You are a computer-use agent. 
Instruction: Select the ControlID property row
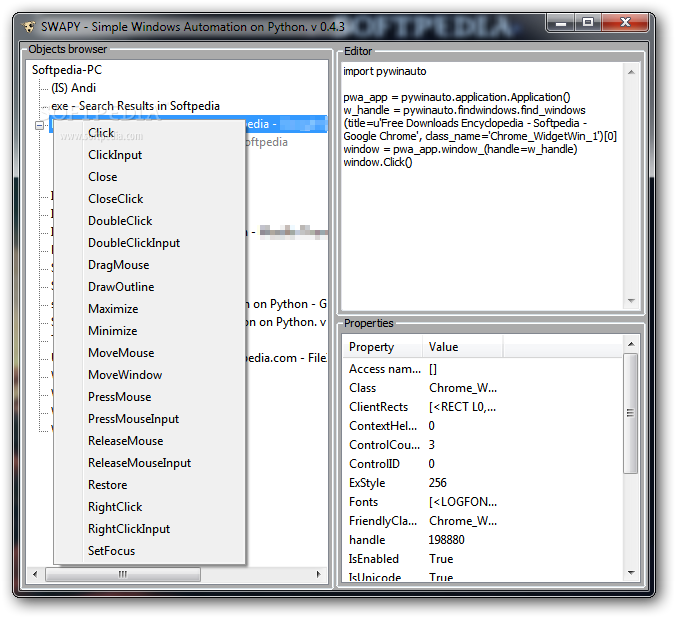pos(483,464)
